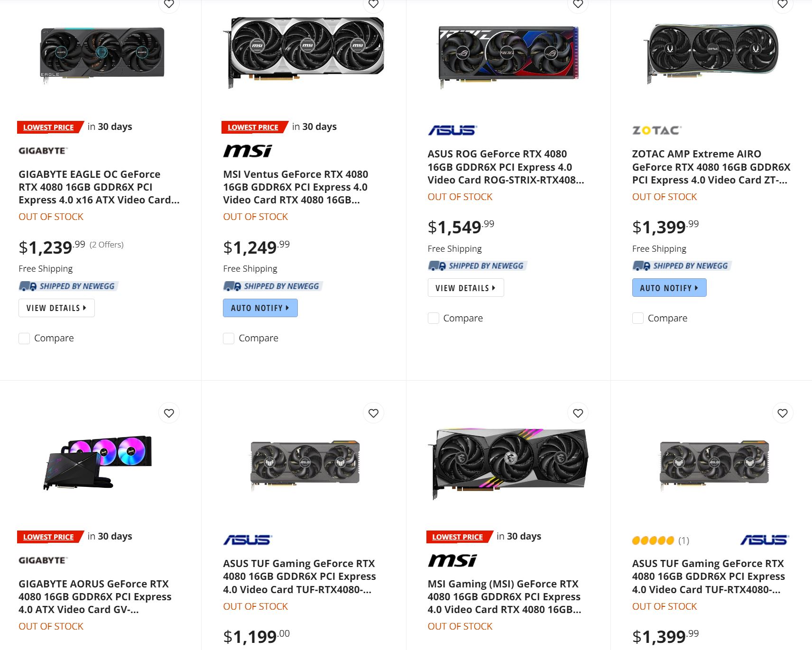Check Compare box for GIGABYTE EAGLE OC

24,339
